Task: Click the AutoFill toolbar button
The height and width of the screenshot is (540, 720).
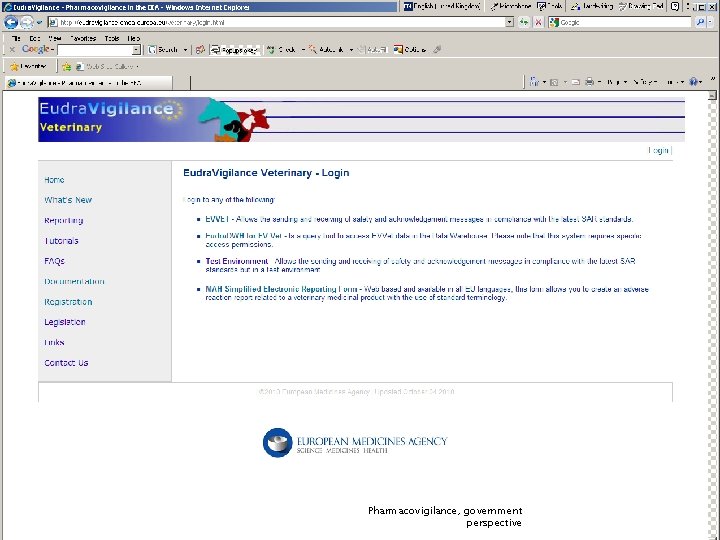Action: click(x=372, y=50)
